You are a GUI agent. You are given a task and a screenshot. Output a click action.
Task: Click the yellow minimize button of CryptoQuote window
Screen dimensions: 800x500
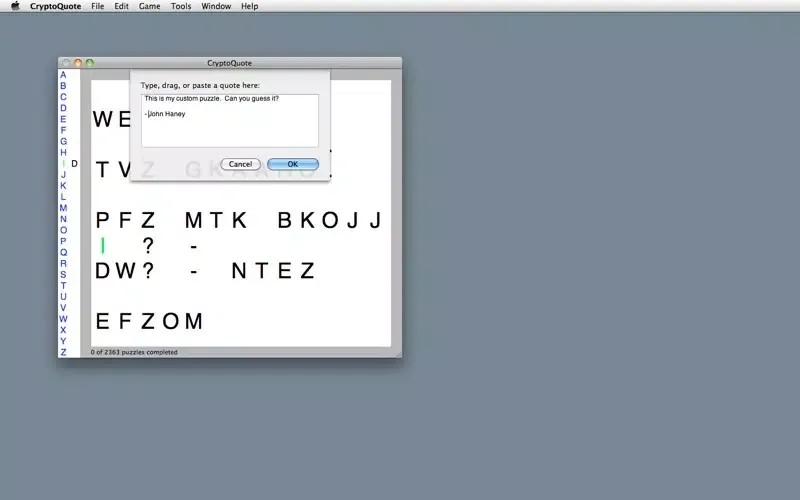78,63
